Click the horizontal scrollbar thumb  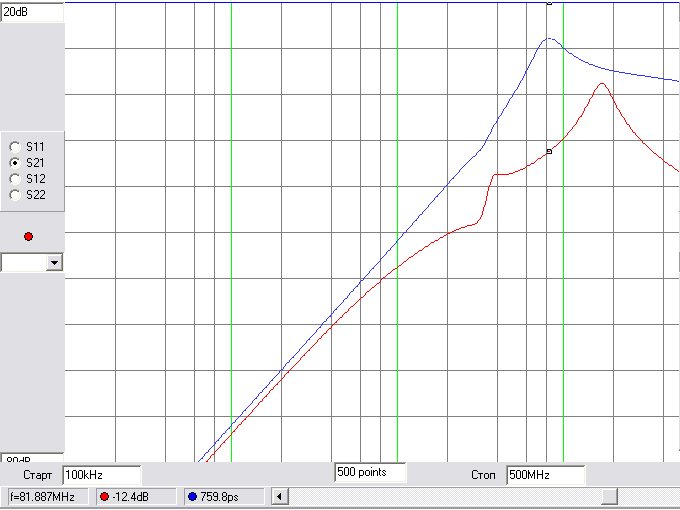[x=609, y=496]
